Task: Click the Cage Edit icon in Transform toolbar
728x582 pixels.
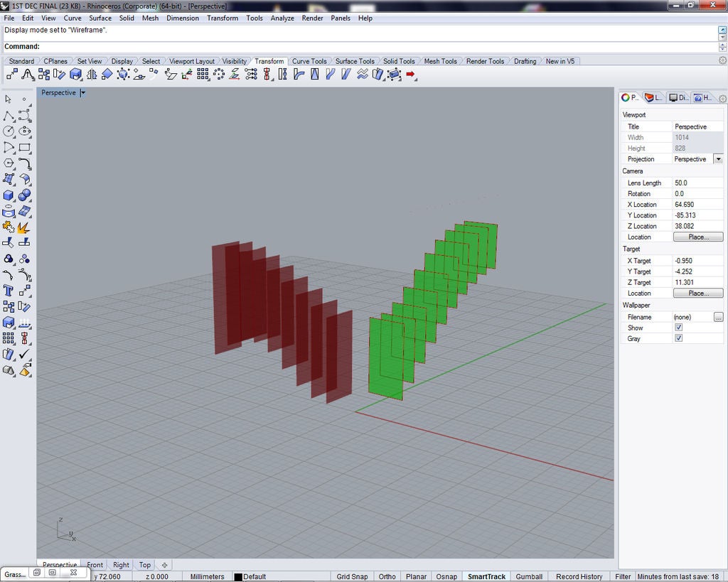Action: click(394, 74)
